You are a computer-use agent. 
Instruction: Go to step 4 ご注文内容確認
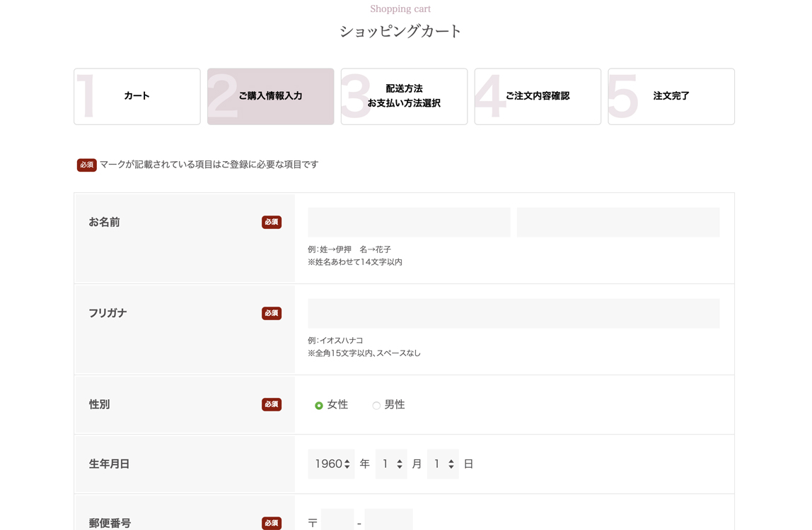point(537,96)
